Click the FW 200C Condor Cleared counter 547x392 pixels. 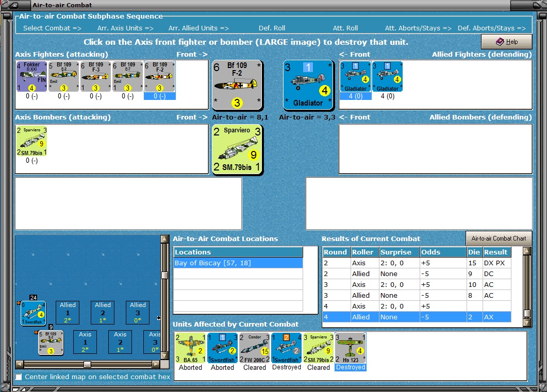click(254, 348)
